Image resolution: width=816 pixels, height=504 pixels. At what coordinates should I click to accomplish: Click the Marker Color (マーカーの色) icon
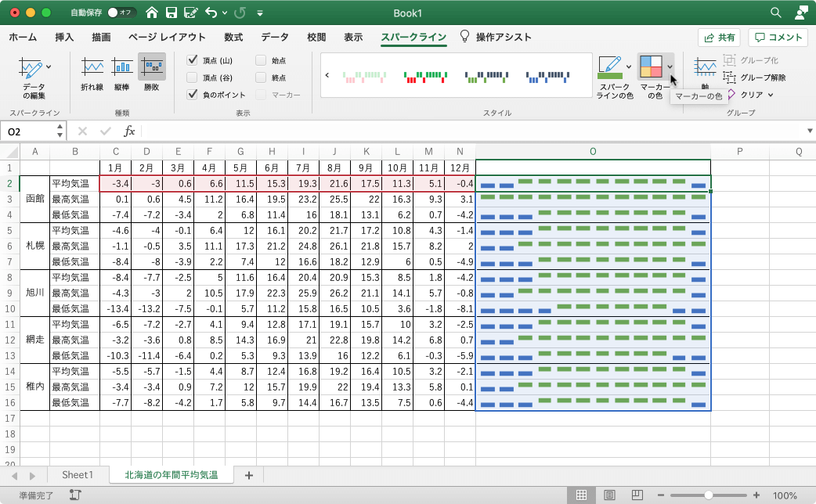point(651,67)
